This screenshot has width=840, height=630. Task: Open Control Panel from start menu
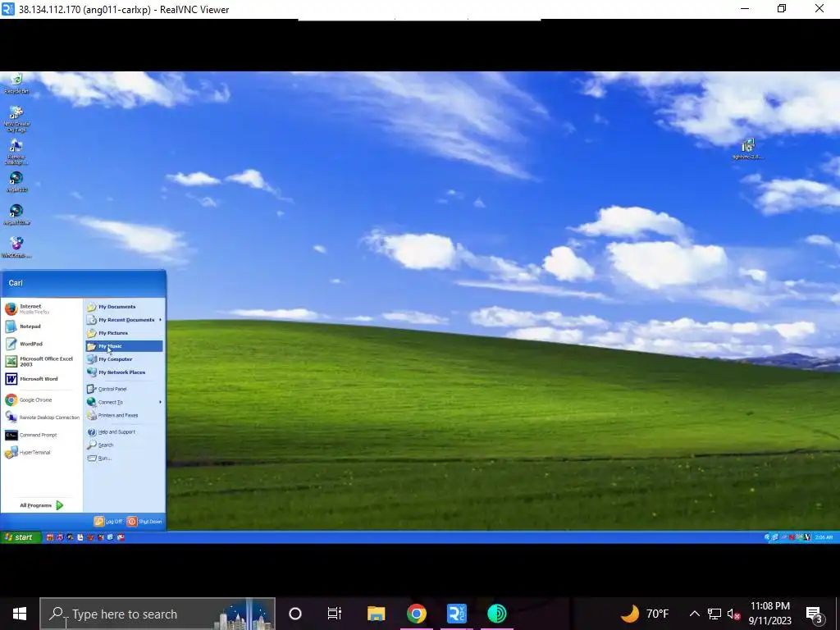coord(124,389)
